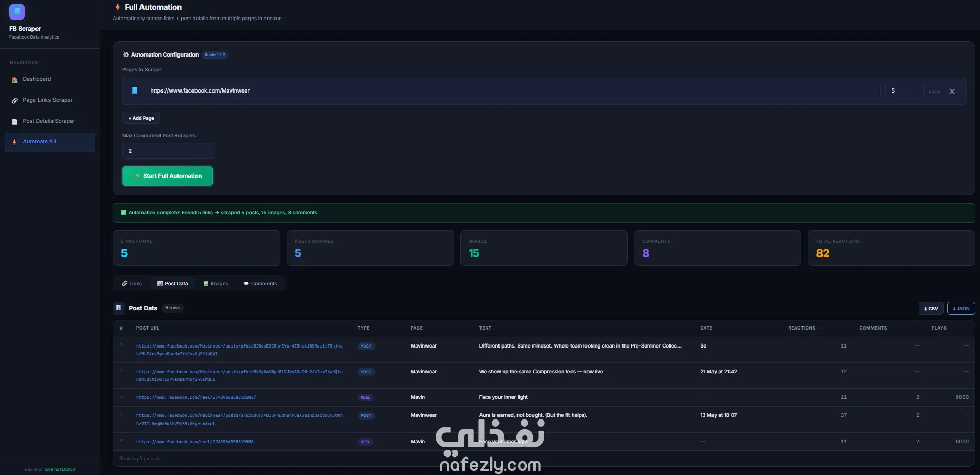980x475 pixels.
Task: Click the PLAYS column header
Action: coord(939,328)
